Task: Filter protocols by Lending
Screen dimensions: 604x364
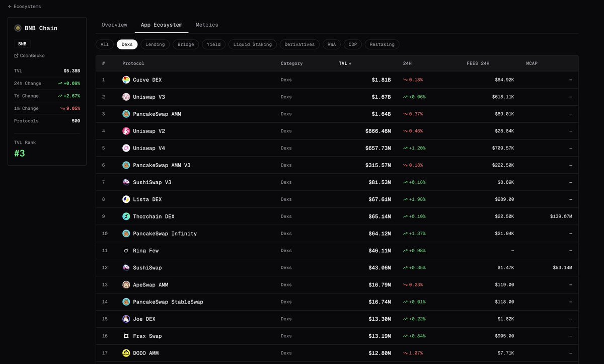Action: [x=155, y=44]
